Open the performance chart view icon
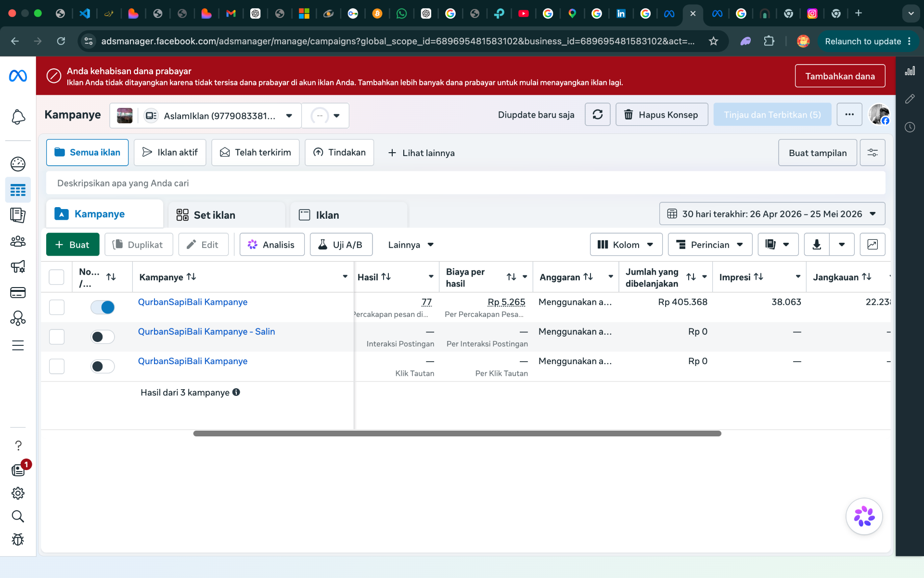The width and height of the screenshot is (924, 578). pos(872,245)
